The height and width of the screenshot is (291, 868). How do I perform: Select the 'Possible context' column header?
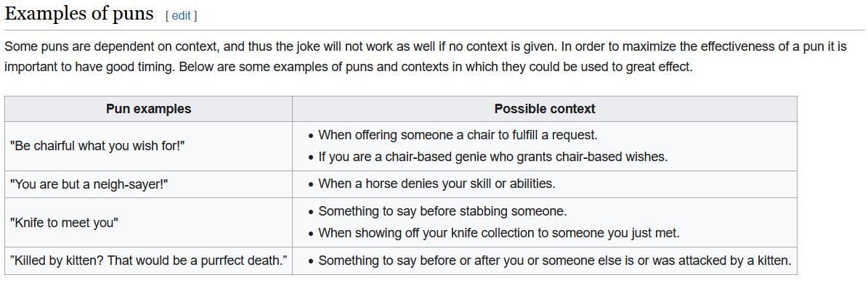[x=544, y=109]
